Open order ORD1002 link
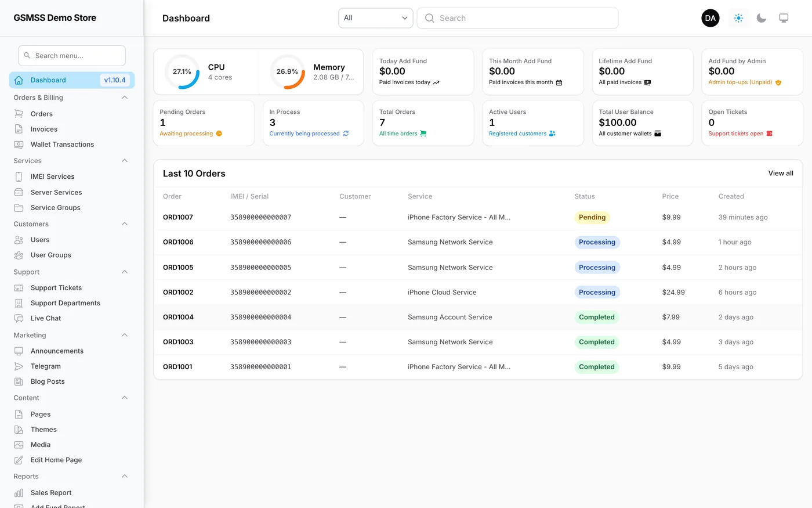Screen dimensions: 812x508 pos(178,292)
